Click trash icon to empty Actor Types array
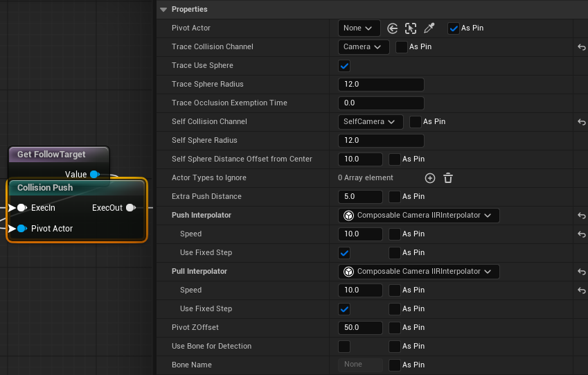This screenshot has height=375, width=588. coord(448,178)
